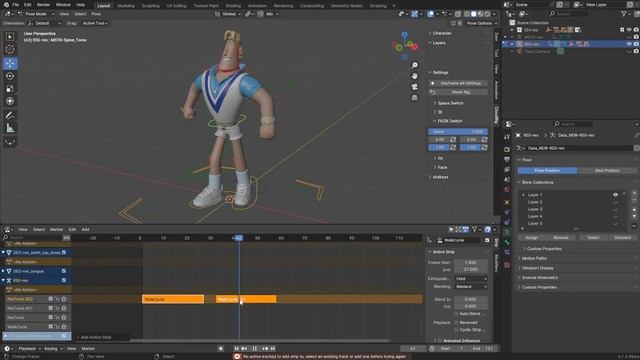Screen dimensions: 640x360
Task: Click the Frame Start value field
Action: coord(471,262)
